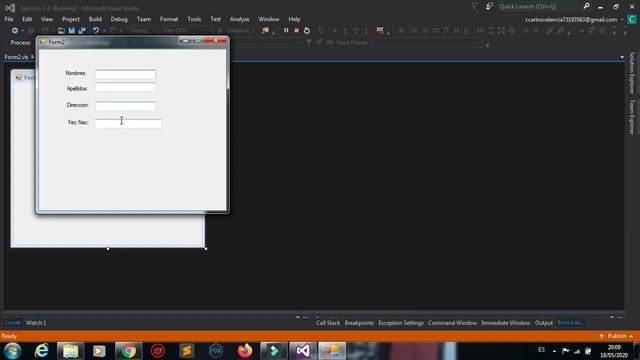Stop debugging with the red square icon
This screenshot has height=360, width=640.
tap(297, 31)
